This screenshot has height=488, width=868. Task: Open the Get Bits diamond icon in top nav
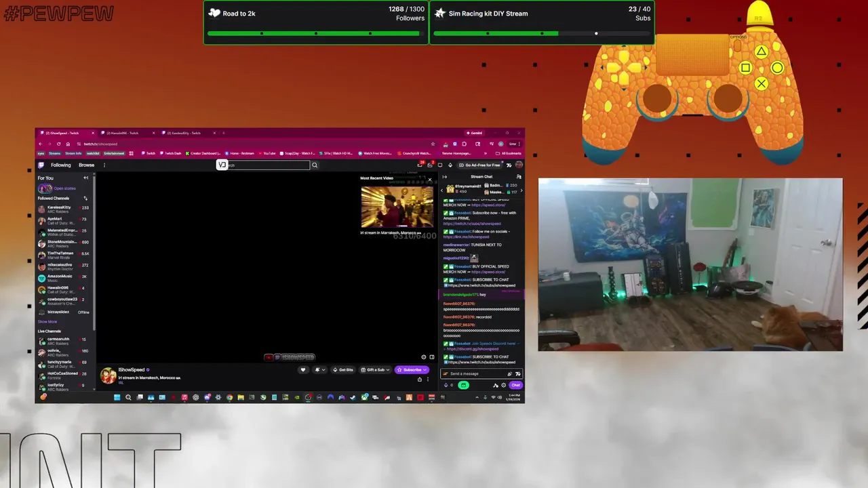450,165
